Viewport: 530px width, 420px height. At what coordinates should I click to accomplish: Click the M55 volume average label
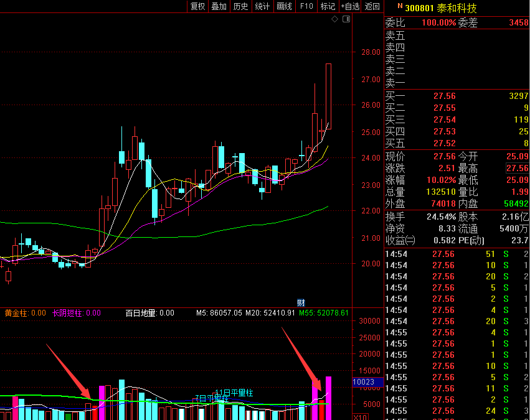[323, 313]
